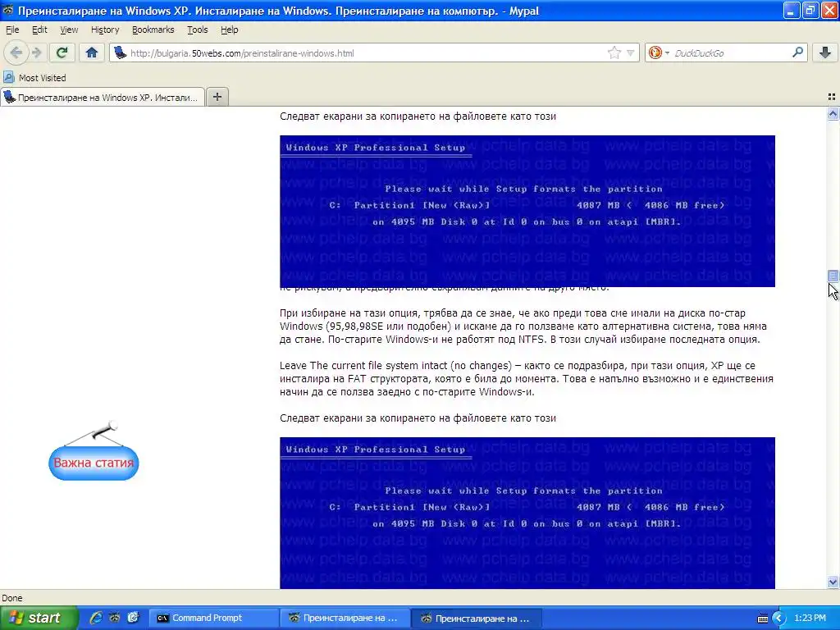Viewport: 840px width, 630px height.
Task: Open the Downloads arrow button
Action: coord(825,52)
